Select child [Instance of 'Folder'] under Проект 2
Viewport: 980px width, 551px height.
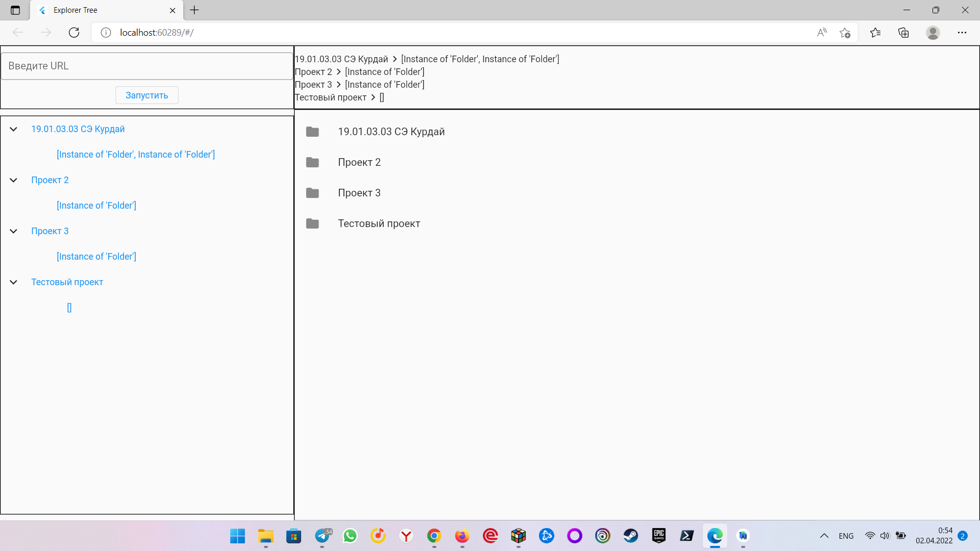(96, 206)
